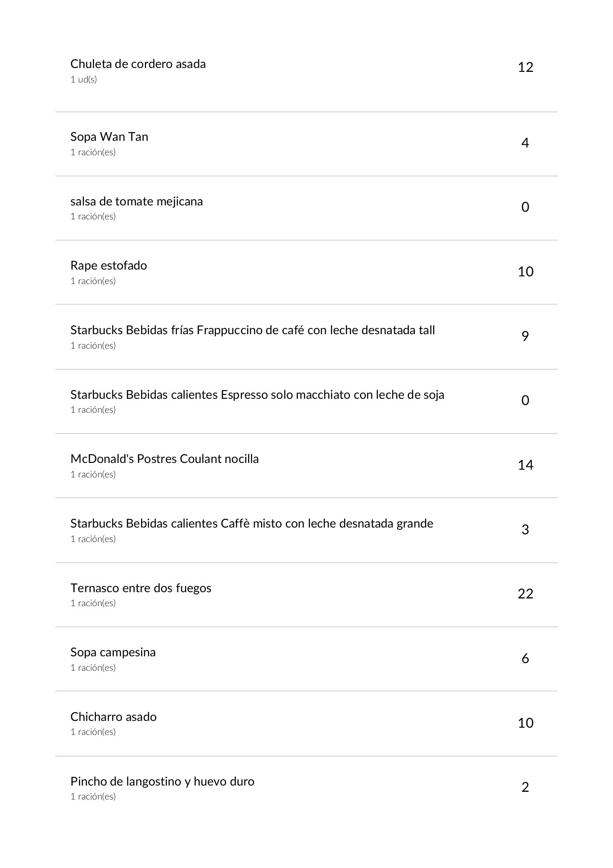Image resolution: width=613 pixels, height=868 pixels.
Task: Click the value 9 next to Frappuccino
Action: 525,336
